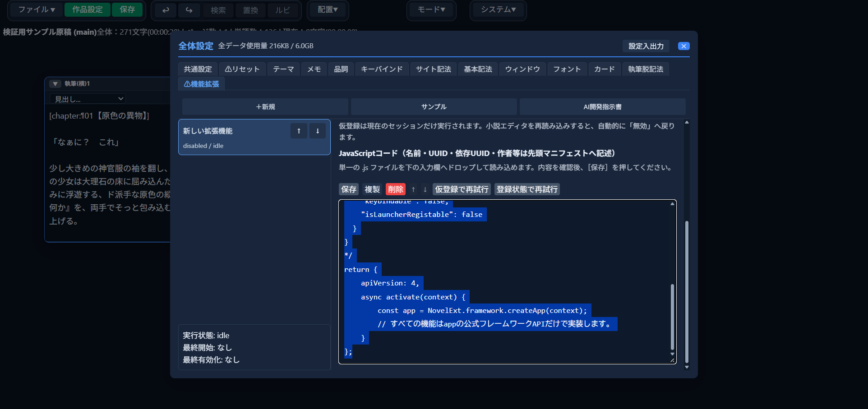Viewport: 868px width, 409px height.
Task: Open the AI開発指示書 button
Action: pos(603,106)
